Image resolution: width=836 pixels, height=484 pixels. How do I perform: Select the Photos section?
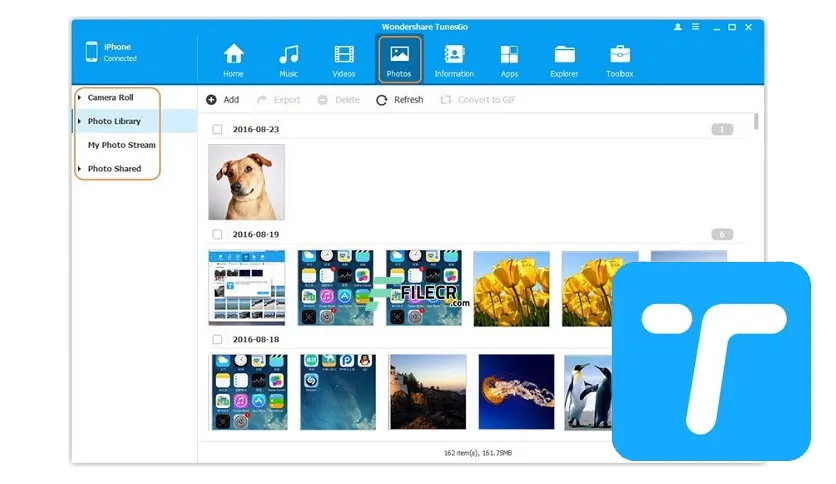point(399,59)
